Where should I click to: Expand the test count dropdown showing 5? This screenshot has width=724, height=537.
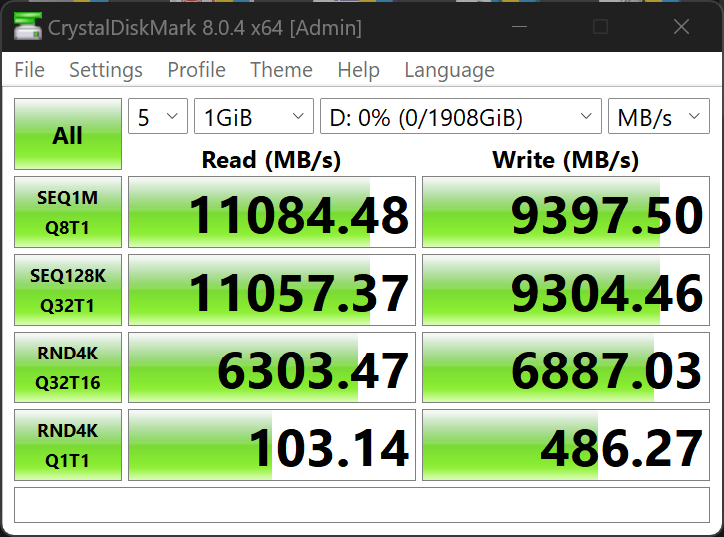(x=158, y=116)
